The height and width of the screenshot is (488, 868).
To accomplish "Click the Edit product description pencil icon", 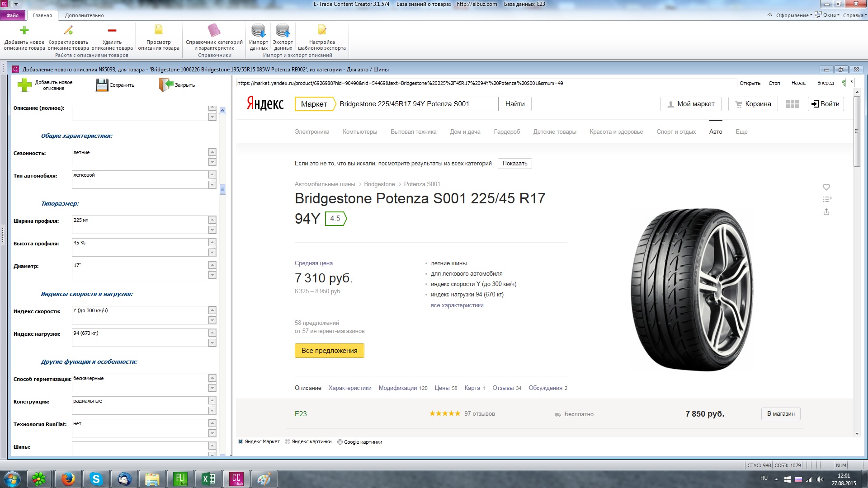I will 68,30.
